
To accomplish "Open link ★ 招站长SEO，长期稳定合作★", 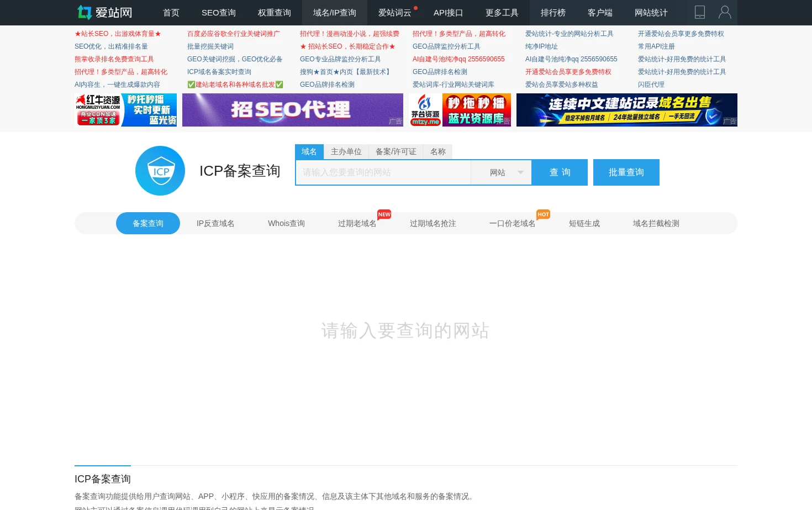I will click(347, 46).
